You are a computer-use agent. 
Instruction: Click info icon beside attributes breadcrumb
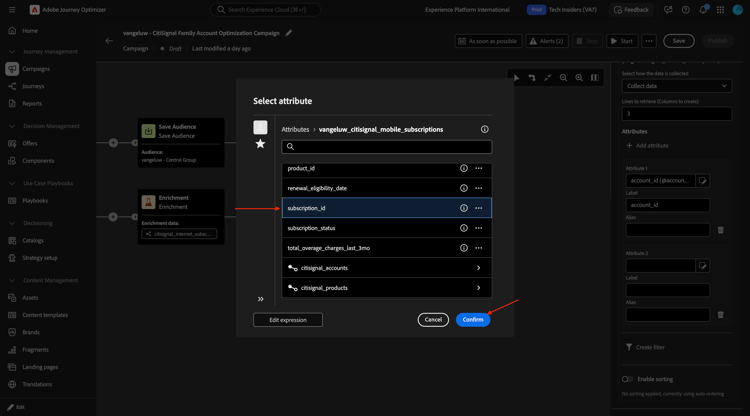pos(485,129)
